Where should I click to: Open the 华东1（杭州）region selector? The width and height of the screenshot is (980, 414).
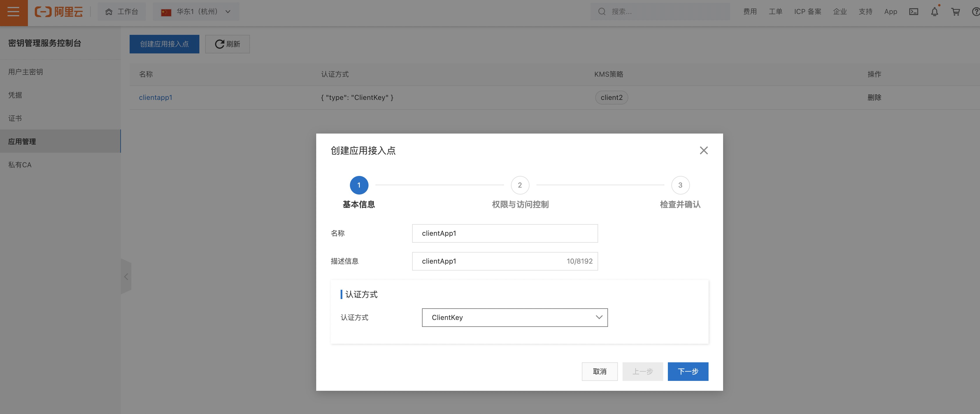coord(196,12)
